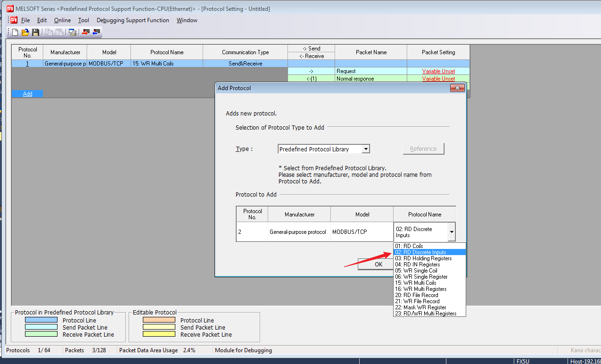Click the Copy toolbar icon
The width and height of the screenshot is (601, 364).
click(49, 32)
